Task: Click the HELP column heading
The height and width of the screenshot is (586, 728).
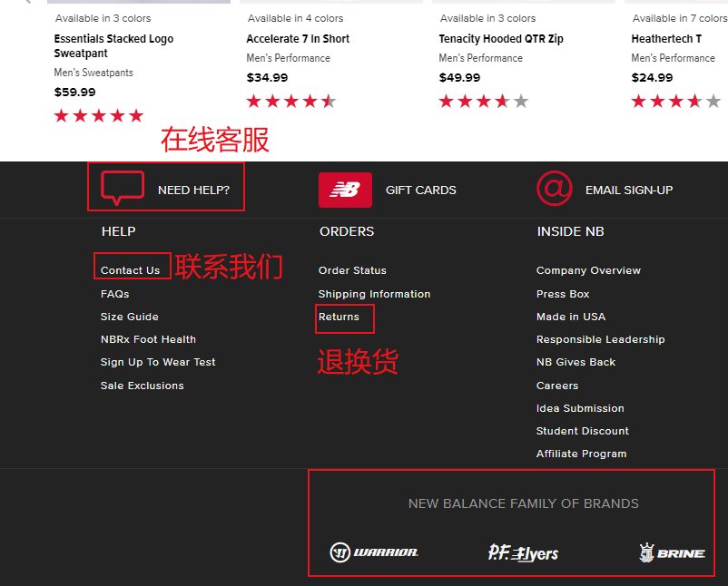Action: [118, 231]
